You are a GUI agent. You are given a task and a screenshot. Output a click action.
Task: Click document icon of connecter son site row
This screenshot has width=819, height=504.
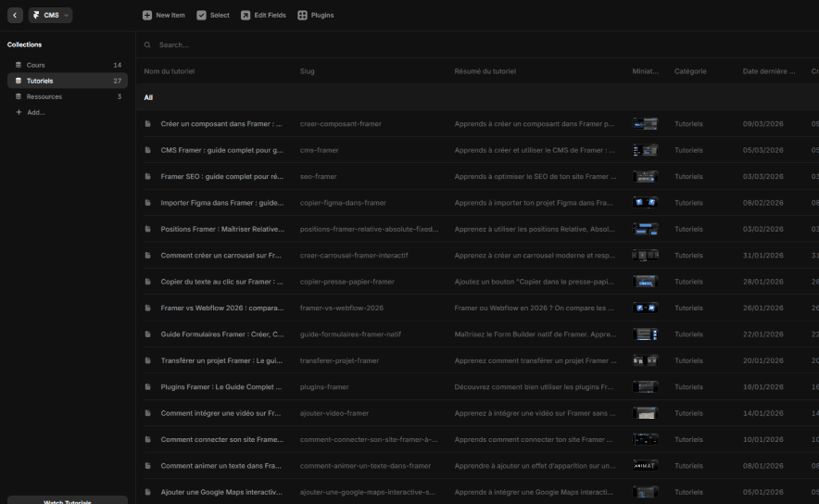(x=148, y=439)
